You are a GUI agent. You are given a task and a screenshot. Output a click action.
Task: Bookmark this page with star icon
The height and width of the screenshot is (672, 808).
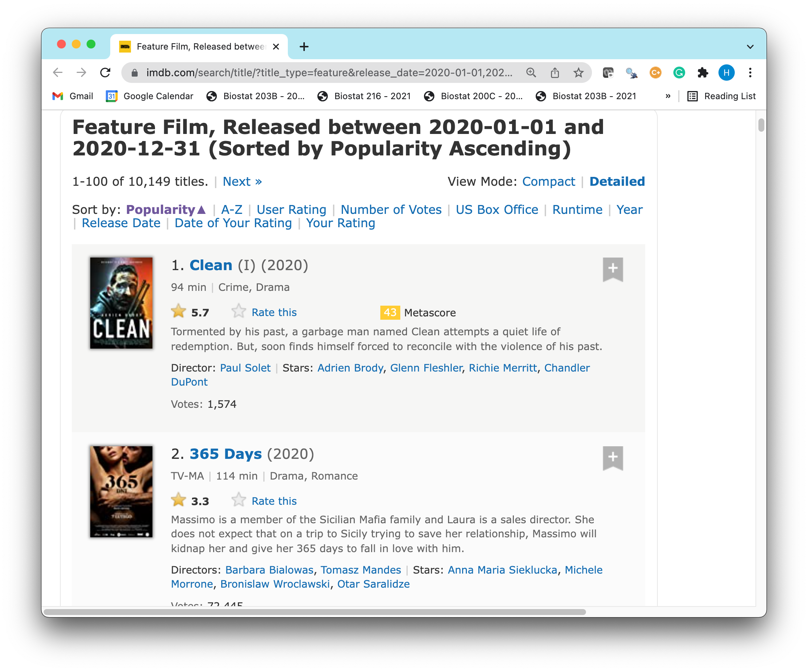(578, 73)
